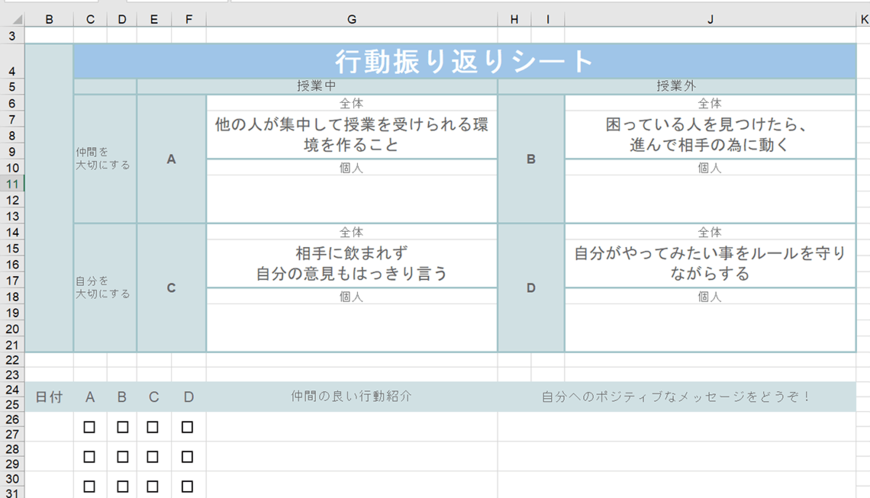Select the 仲間を大切にする label cell
The image size is (870, 498).
click(104, 158)
